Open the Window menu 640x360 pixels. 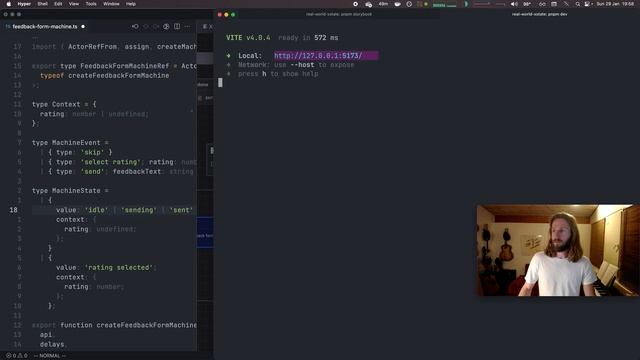(x=111, y=4)
